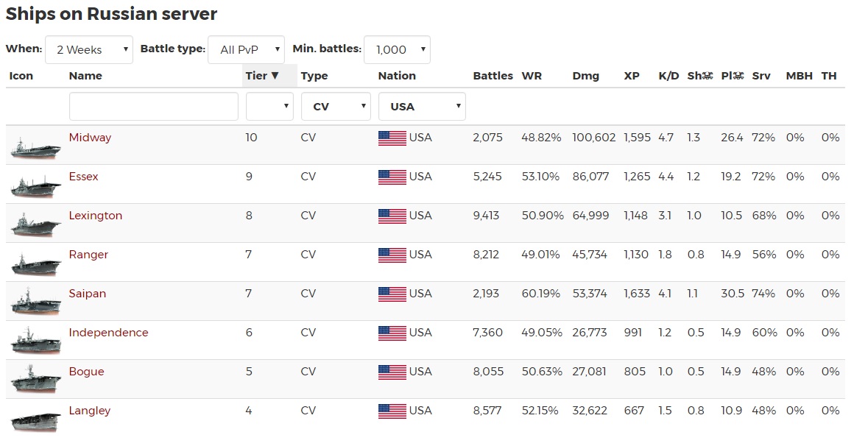
Task: Open the When period dropdown
Action: (x=89, y=50)
